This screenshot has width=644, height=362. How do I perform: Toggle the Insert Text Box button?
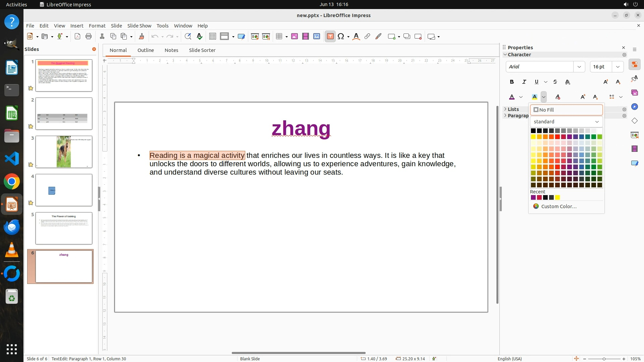[330, 37]
